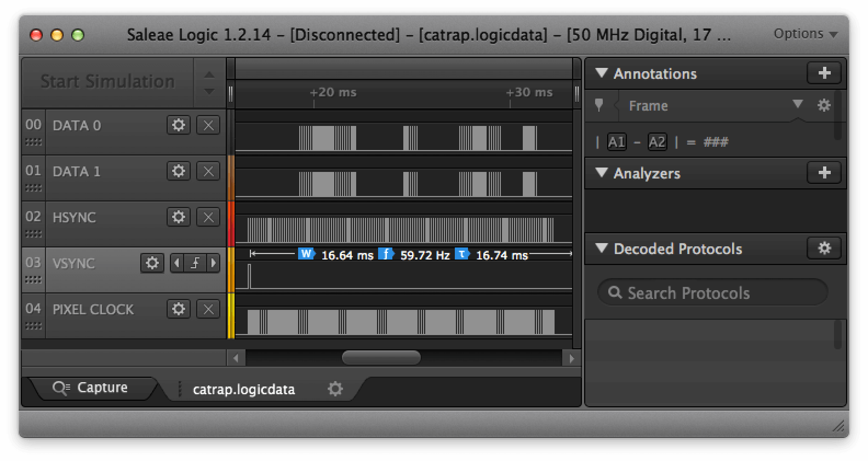The height and width of the screenshot is (461, 868).
Task: Add a new analyzer
Action: pyautogui.click(x=824, y=173)
